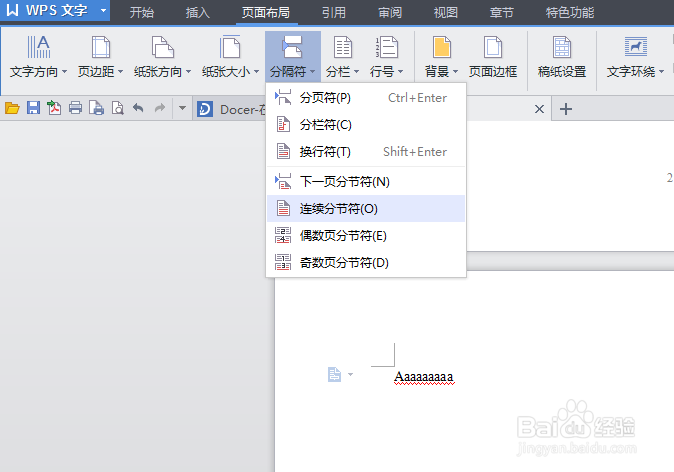Screen dimensions: 674x472
Task: Select 偶数页分节符(E) even page break
Action: pyautogui.click(x=366, y=236)
